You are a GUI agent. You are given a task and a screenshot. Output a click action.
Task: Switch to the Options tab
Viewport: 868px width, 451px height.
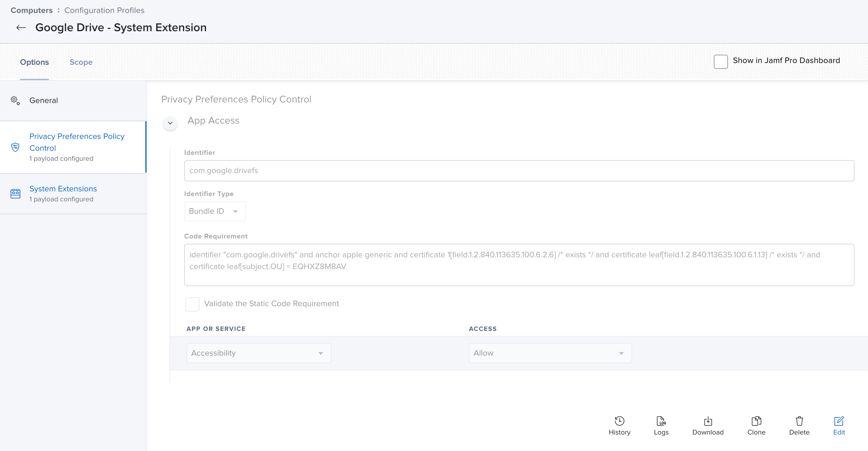pyautogui.click(x=34, y=62)
